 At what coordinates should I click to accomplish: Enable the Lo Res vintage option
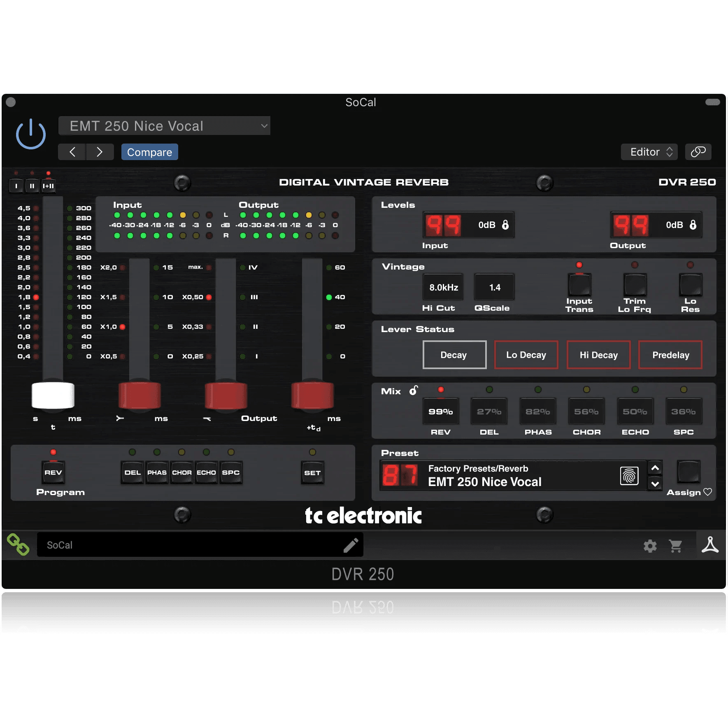pyautogui.click(x=690, y=287)
